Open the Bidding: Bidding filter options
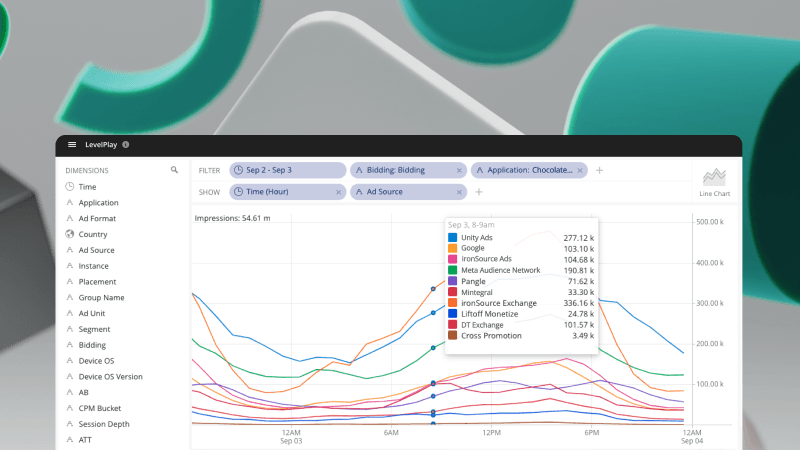800x450 pixels. 397,171
